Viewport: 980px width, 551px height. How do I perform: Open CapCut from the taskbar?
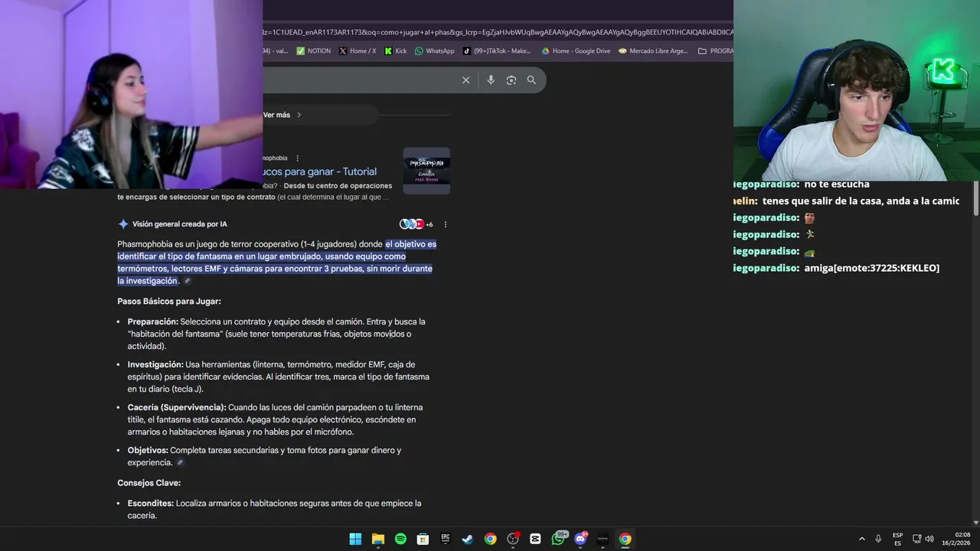pyautogui.click(x=535, y=539)
